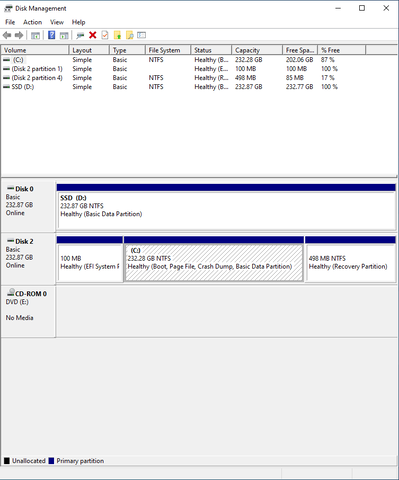Click the yellow folder green arrow icon
The width and height of the screenshot is (399, 480).
tap(117, 35)
